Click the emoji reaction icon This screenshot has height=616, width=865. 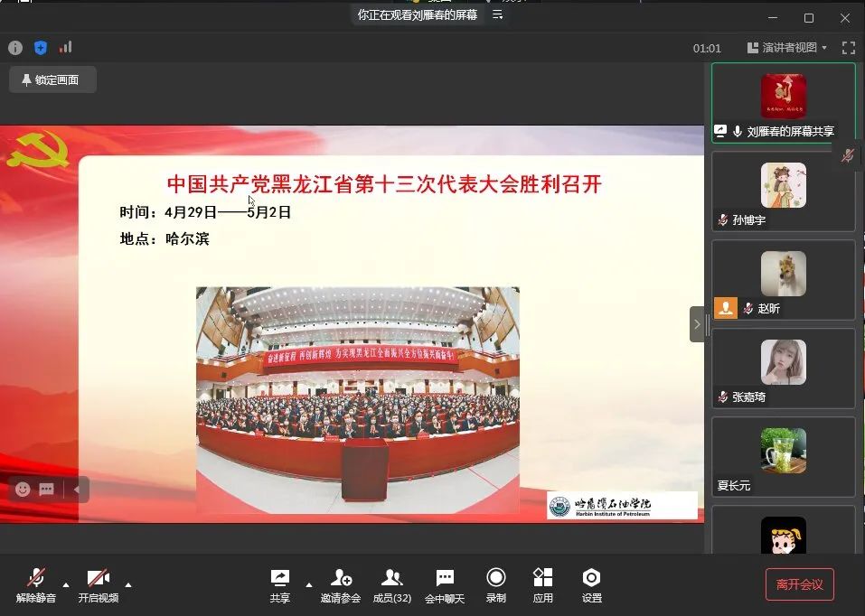click(23, 490)
